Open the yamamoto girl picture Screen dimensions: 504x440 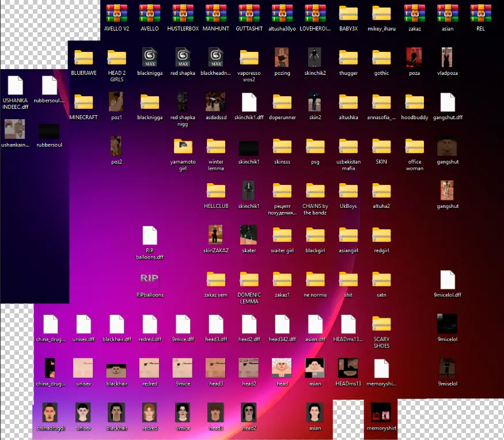tap(183, 146)
